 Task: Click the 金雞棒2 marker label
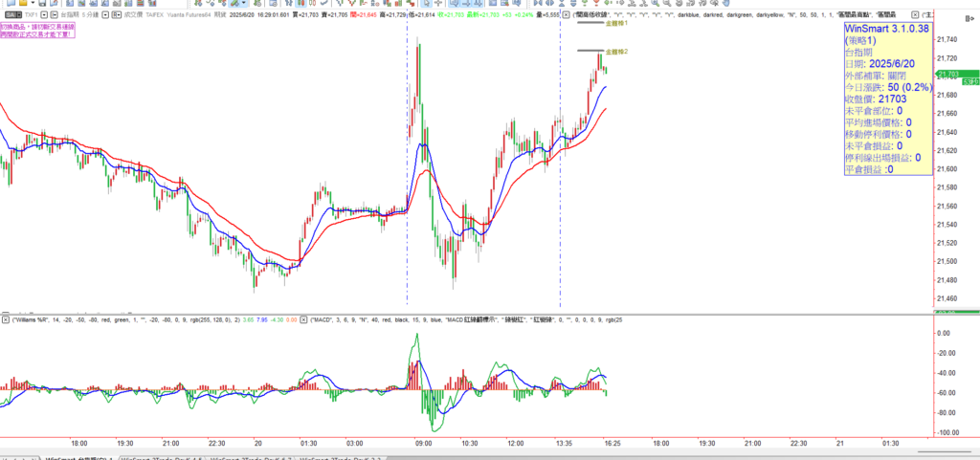click(x=617, y=52)
